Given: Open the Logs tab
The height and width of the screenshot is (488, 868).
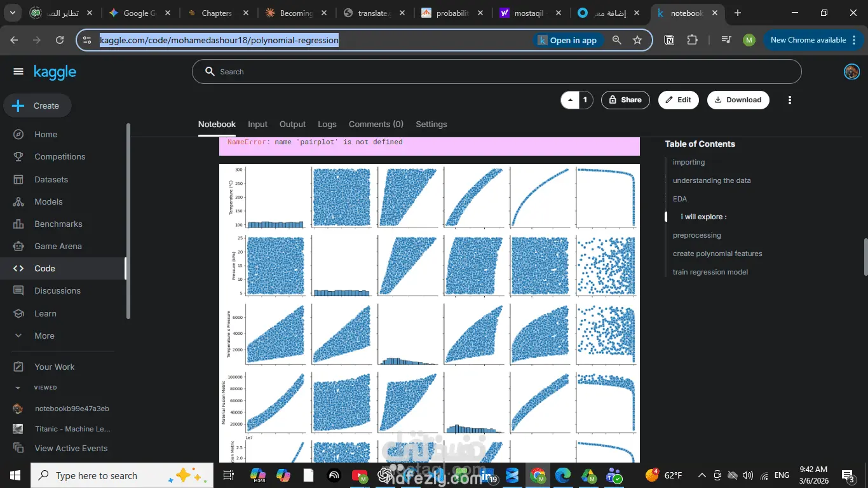Looking at the screenshot, I should 327,125.
